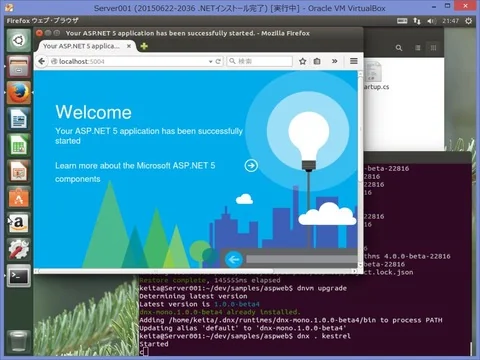This screenshot has width=480, height=360.
Task: Click 'dnvm upgrade' command in terminal
Action: 322,288
